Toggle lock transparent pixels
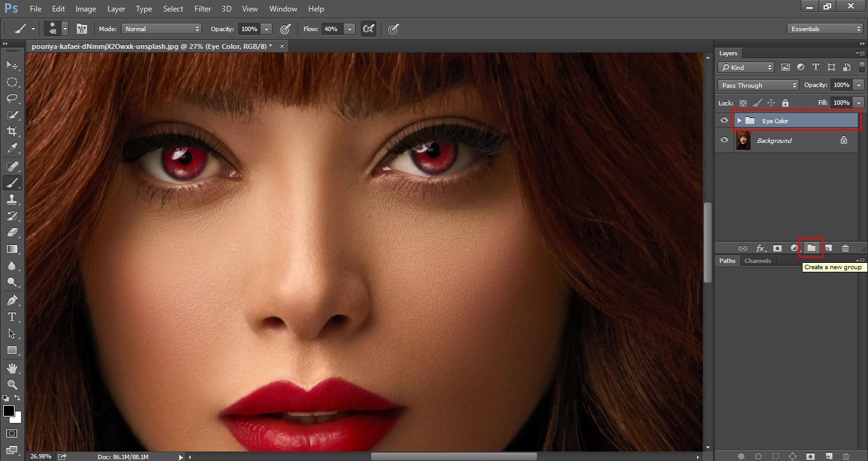This screenshot has height=461, width=868. (743, 103)
